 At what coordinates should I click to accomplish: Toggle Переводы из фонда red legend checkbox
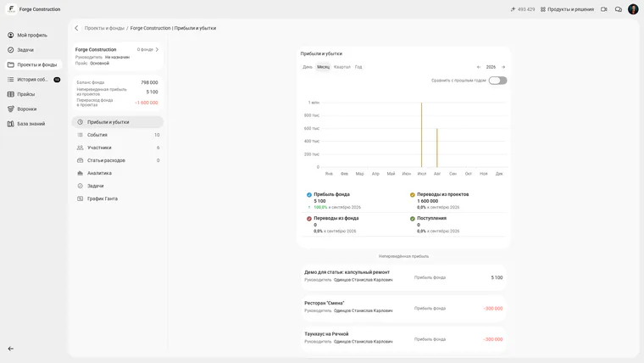(x=308, y=219)
